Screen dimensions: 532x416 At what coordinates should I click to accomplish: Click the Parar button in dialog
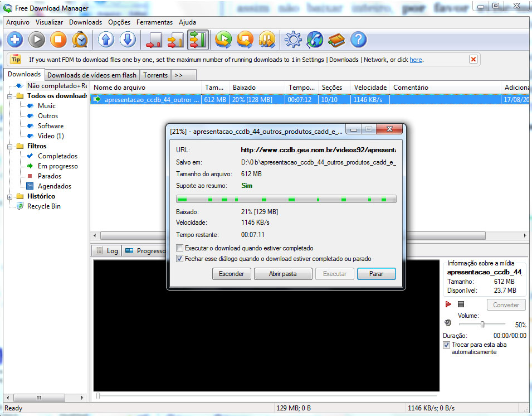(376, 274)
